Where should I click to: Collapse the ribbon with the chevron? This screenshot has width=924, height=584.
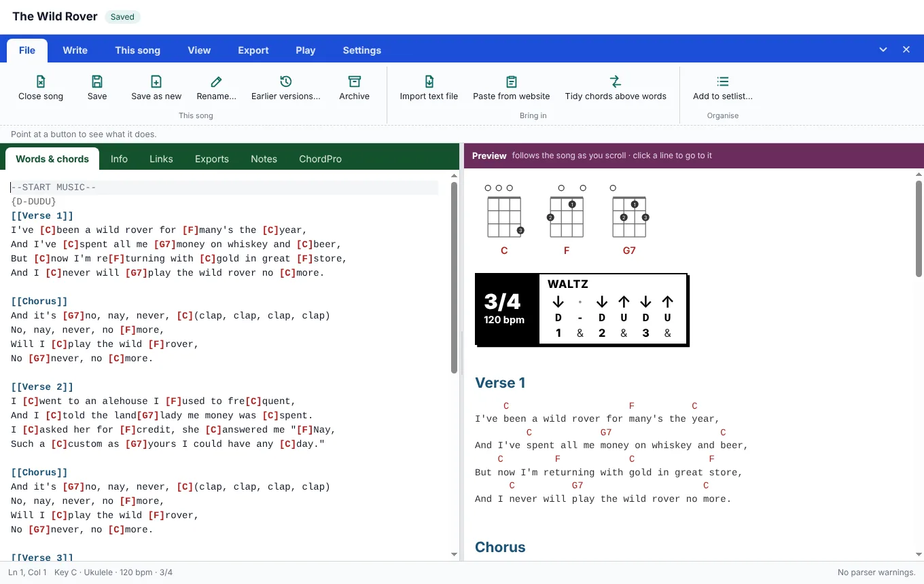coord(883,50)
